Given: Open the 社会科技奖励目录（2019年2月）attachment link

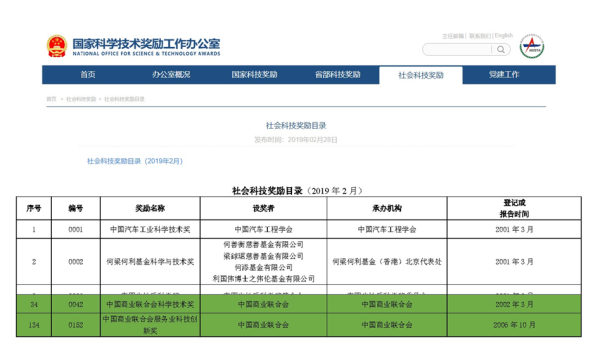Looking at the screenshot, I should pos(135,161).
